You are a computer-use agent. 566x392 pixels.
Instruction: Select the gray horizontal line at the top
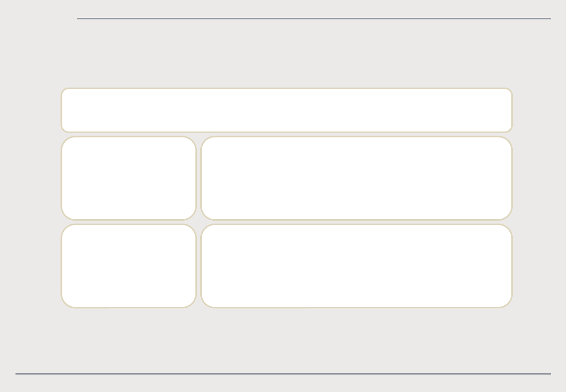click(x=313, y=18)
